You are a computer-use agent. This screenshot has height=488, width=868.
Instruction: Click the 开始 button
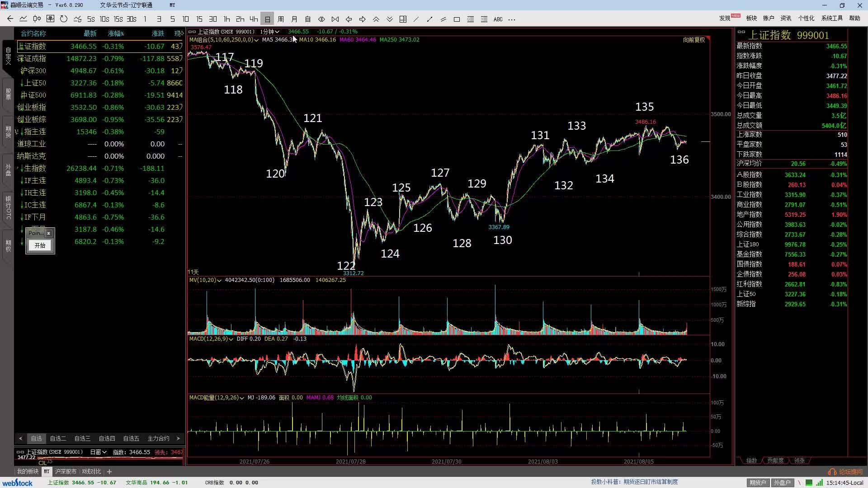click(x=40, y=245)
